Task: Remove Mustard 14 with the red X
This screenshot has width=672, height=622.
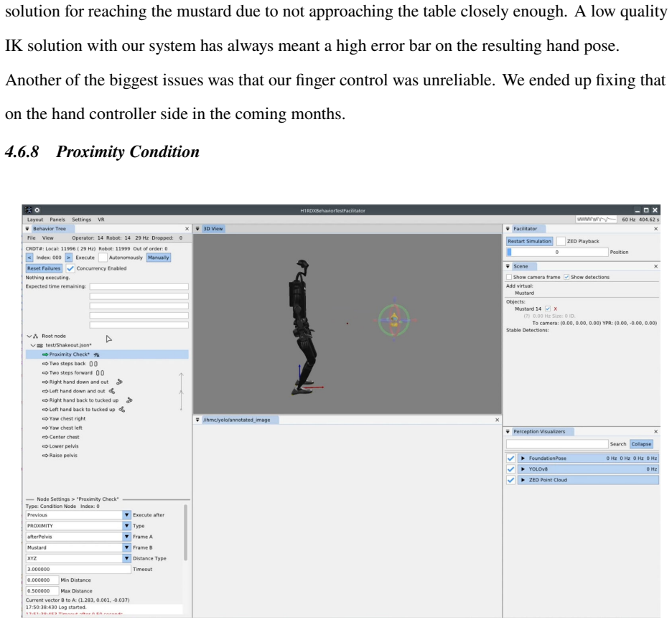Action: 556,309
